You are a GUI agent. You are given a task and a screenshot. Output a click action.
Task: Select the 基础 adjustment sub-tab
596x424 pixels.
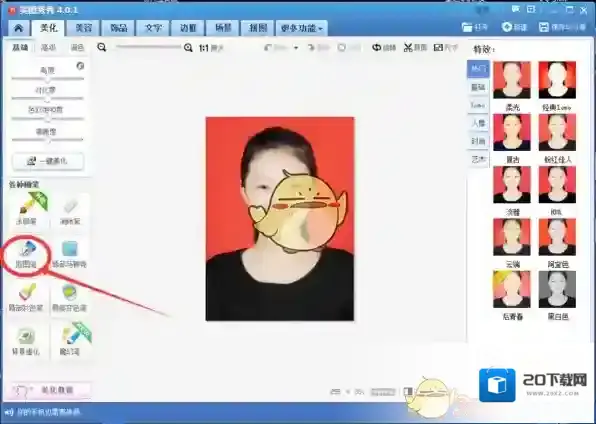click(20, 48)
